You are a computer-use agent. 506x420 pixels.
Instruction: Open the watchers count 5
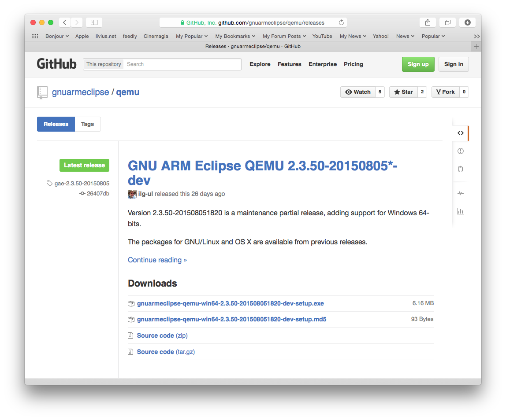(380, 92)
